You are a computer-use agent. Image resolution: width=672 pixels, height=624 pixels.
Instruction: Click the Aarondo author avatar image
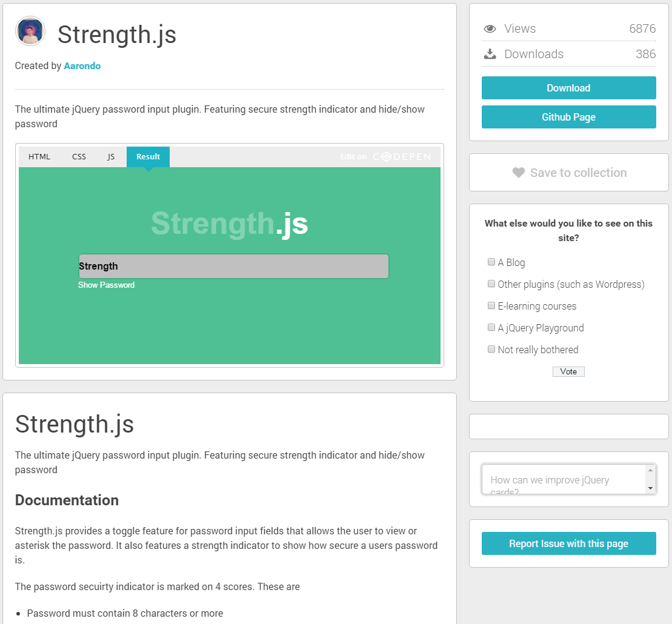(30, 31)
